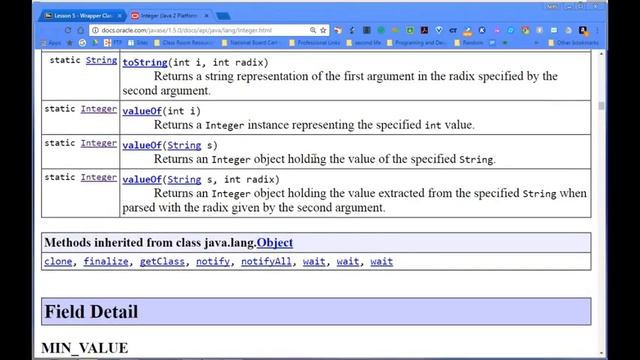This screenshot has width=640, height=360.
Task: Open the Class Room Resources bookmark folder
Action: click(x=185, y=42)
